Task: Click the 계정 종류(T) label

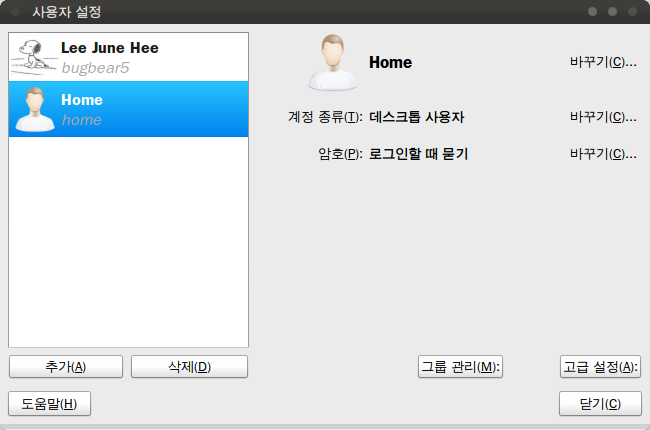Action: 325,117
